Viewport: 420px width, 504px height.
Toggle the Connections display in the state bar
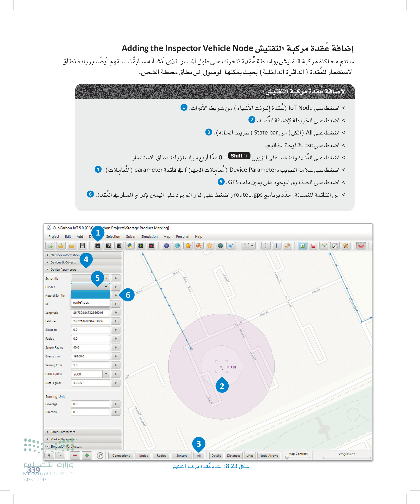pos(121,456)
